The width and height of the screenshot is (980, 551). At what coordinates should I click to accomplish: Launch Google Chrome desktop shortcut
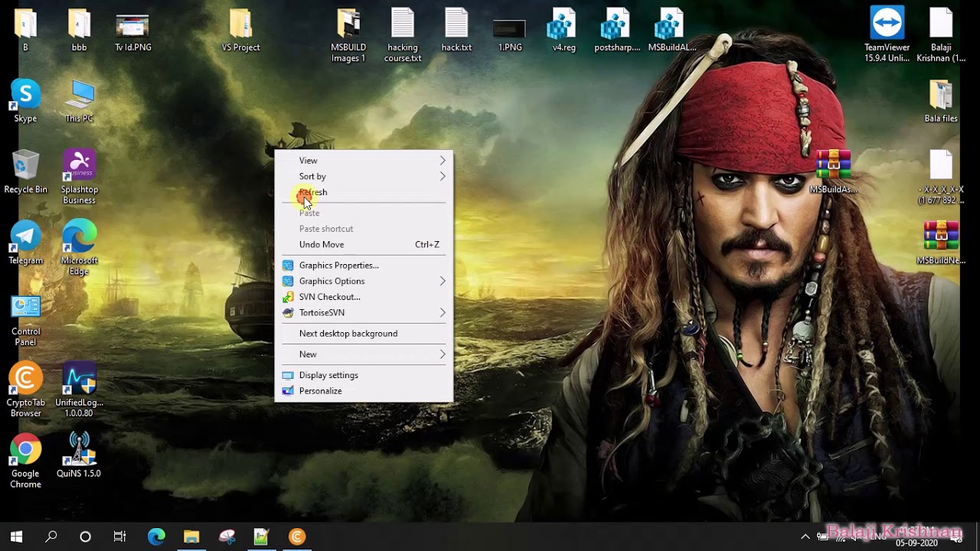[25, 450]
